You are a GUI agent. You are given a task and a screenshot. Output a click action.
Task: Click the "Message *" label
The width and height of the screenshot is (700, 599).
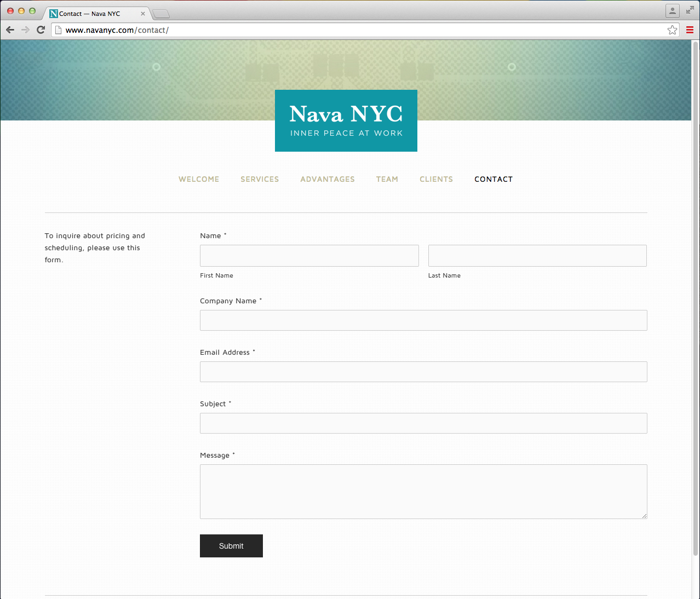pyautogui.click(x=217, y=455)
